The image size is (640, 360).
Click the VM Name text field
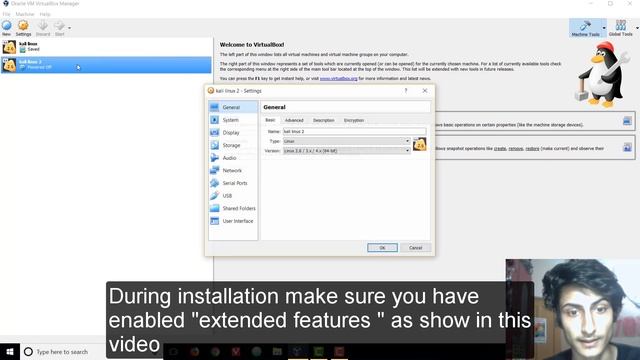point(354,131)
